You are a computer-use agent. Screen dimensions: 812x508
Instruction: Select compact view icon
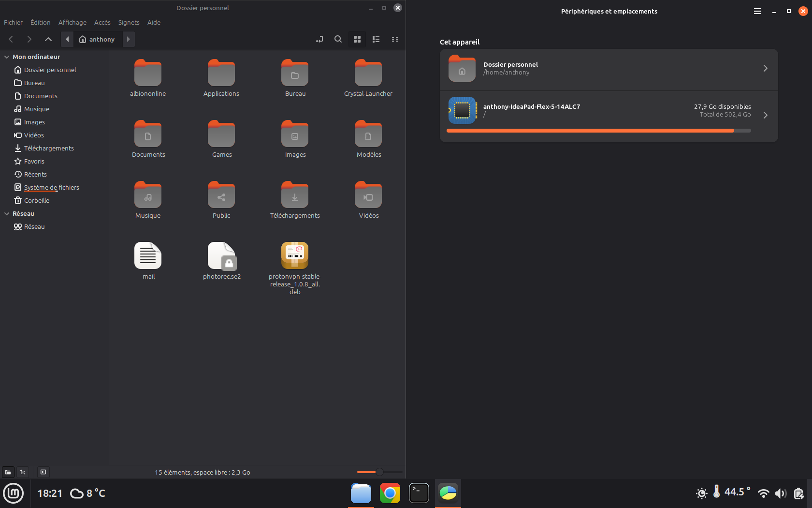pos(395,39)
